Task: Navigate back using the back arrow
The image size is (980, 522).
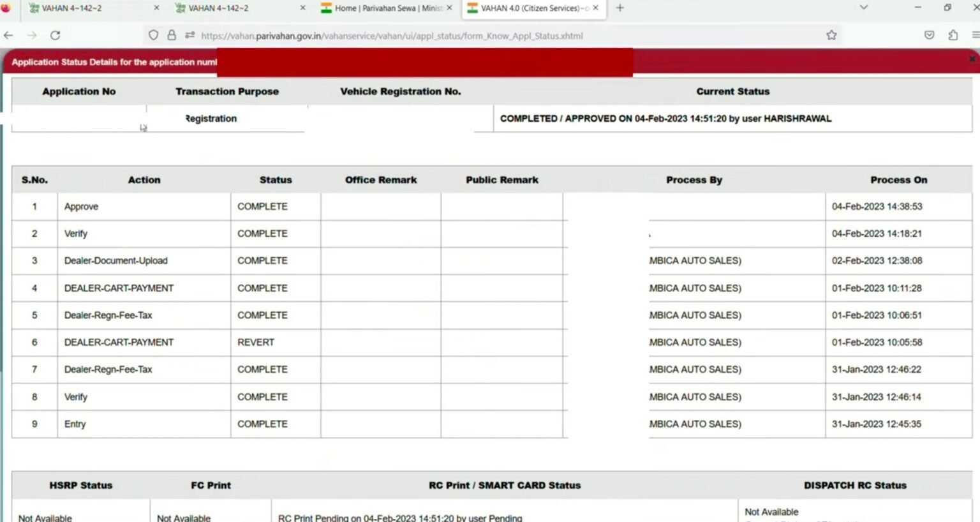Action: pyautogui.click(x=8, y=36)
